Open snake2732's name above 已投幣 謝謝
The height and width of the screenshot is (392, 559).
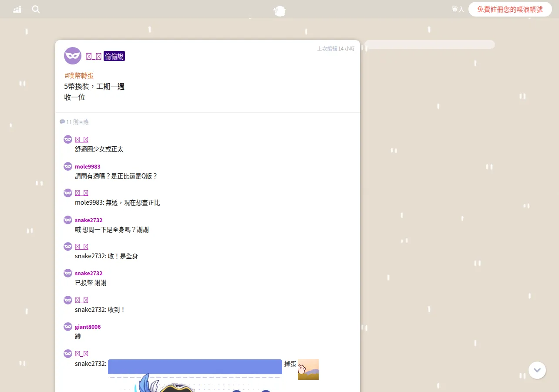pyautogui.click(x=88, y=273)
